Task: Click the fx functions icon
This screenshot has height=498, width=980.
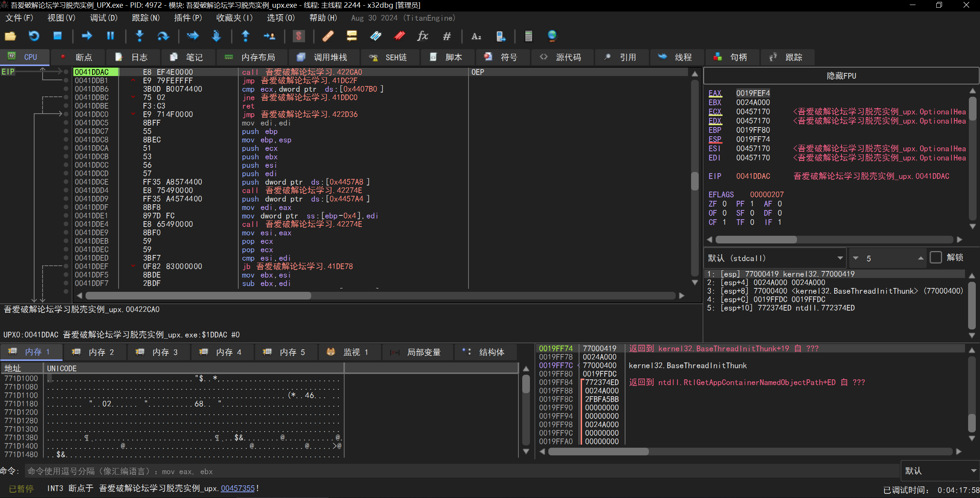Action: 422,36
